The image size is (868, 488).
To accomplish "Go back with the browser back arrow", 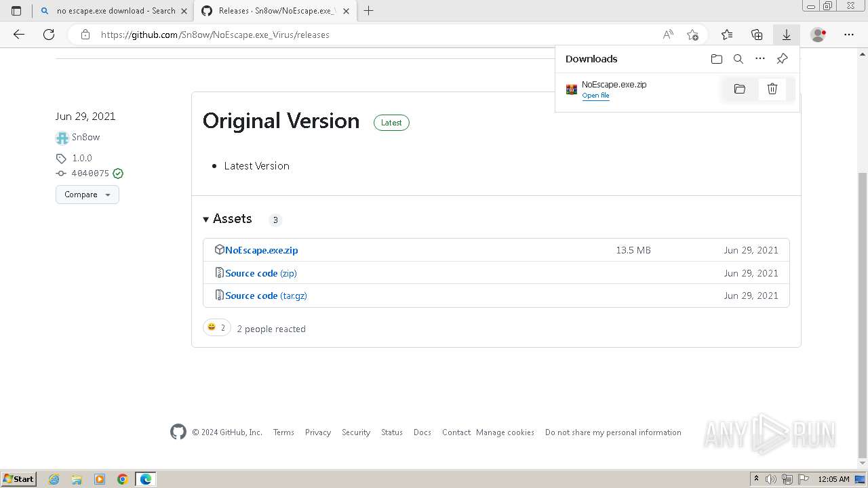I will coord(19,35).
